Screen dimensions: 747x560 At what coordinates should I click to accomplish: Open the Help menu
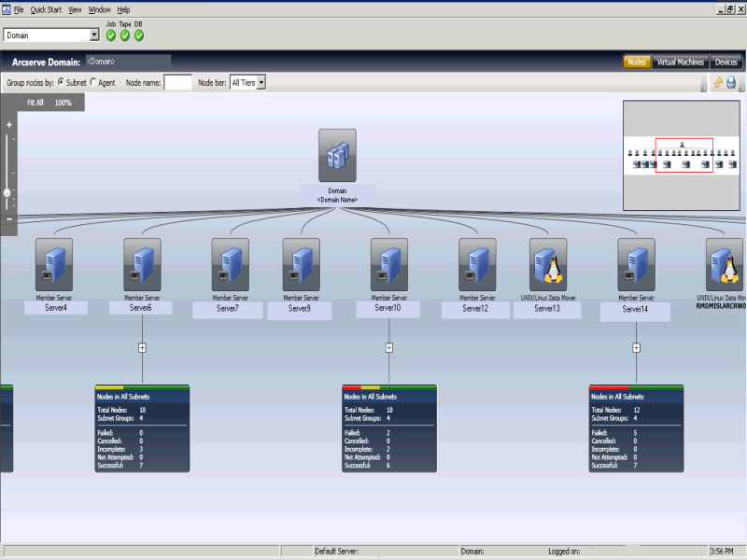(x=123, y=9)
